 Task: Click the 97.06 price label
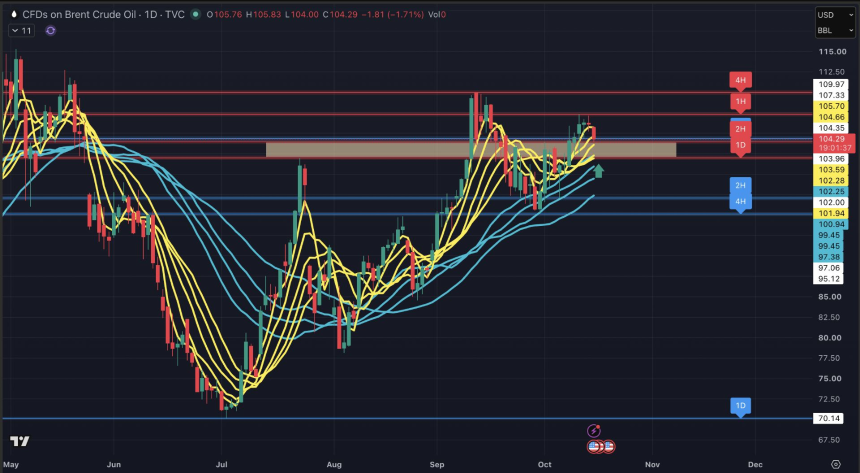click(828, 268)
